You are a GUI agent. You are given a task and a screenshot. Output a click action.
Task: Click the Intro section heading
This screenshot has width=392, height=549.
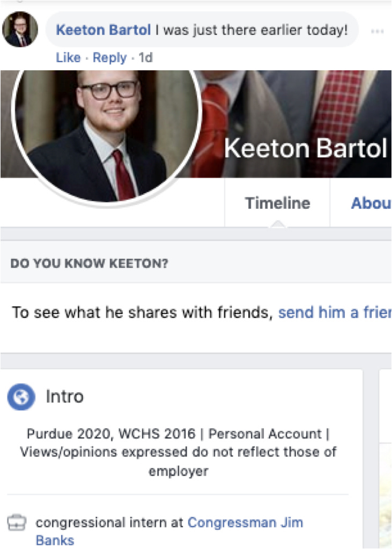(65, 397)
